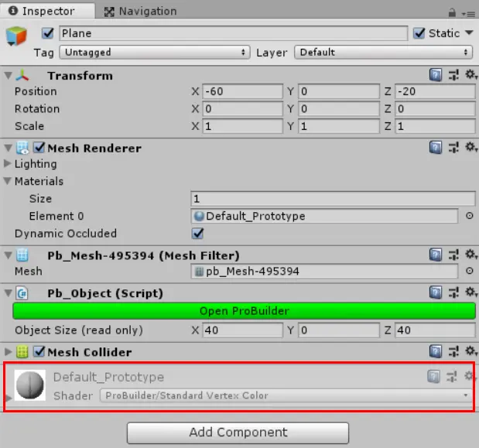Click the Pb_Object C# script icon
This screenshot has width=479, height=448.
point(22,293)
